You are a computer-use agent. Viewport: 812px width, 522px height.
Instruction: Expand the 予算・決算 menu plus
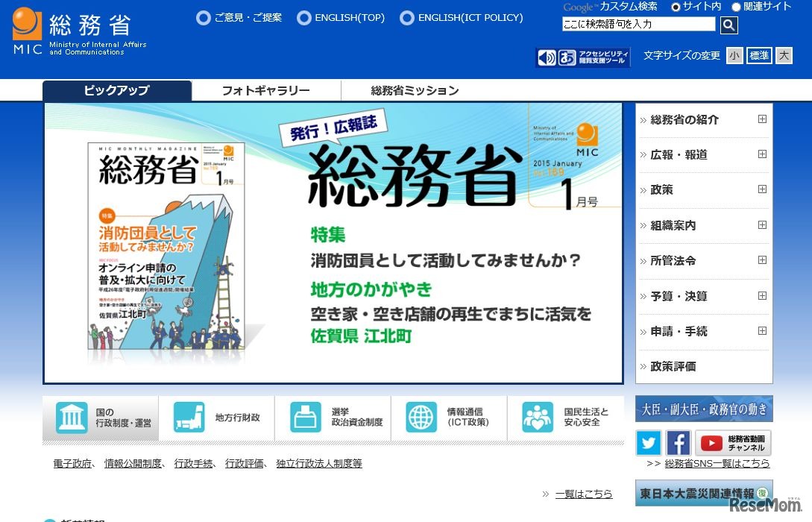(762, 296)
